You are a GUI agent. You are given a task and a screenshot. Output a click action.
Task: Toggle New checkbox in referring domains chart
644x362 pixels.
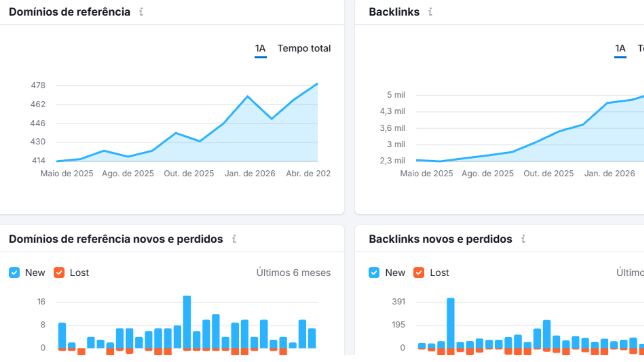coord(14,273)
